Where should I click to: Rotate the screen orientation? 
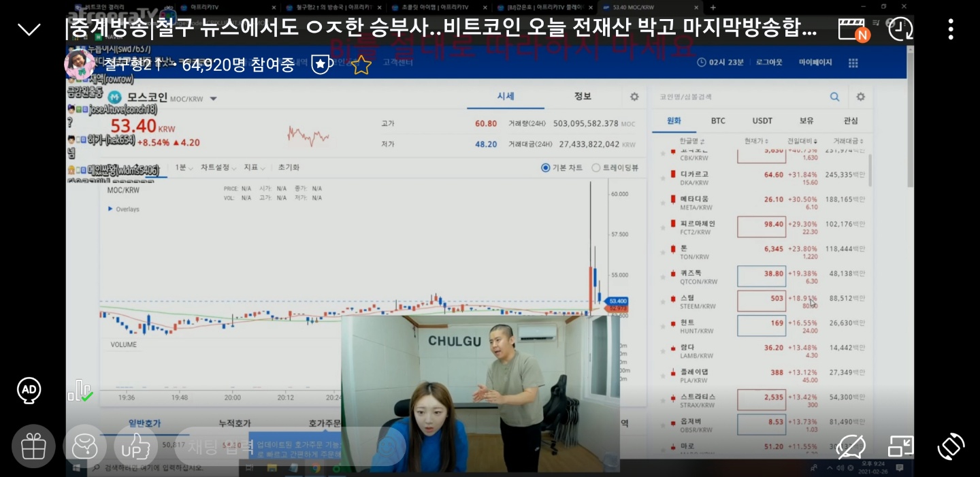[x=951, y=446]
